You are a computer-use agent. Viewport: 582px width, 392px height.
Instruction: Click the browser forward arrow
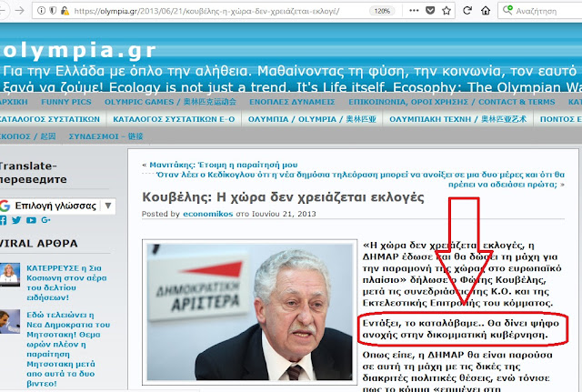[x=19, y=10]
